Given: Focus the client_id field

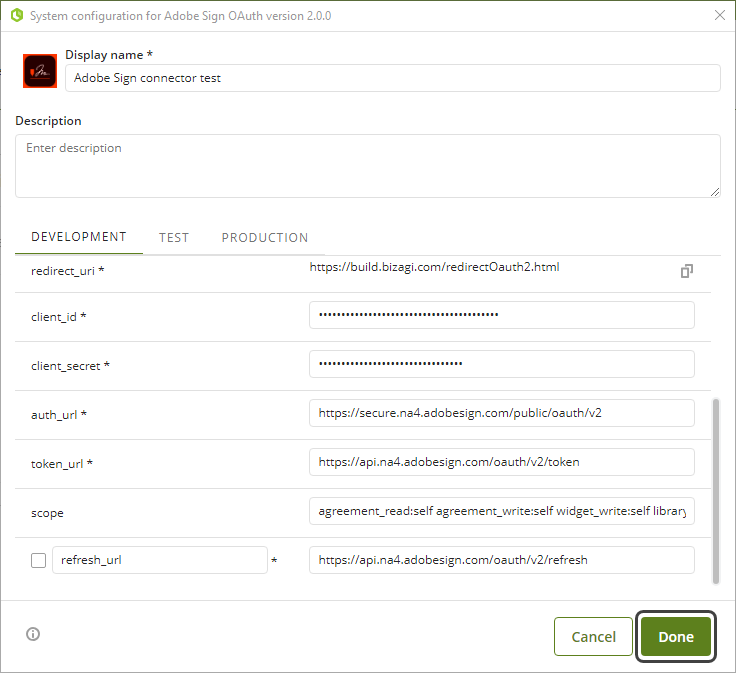Looking at the screenshot, I should click(x=502, y=315).
